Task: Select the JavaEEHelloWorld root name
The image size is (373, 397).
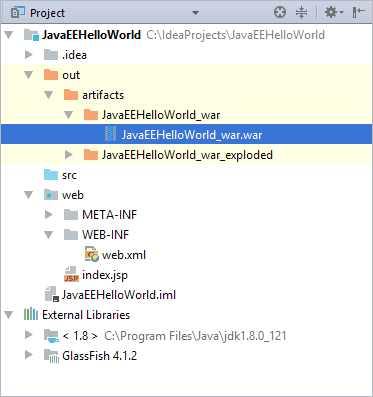Action: pos(91,35)
